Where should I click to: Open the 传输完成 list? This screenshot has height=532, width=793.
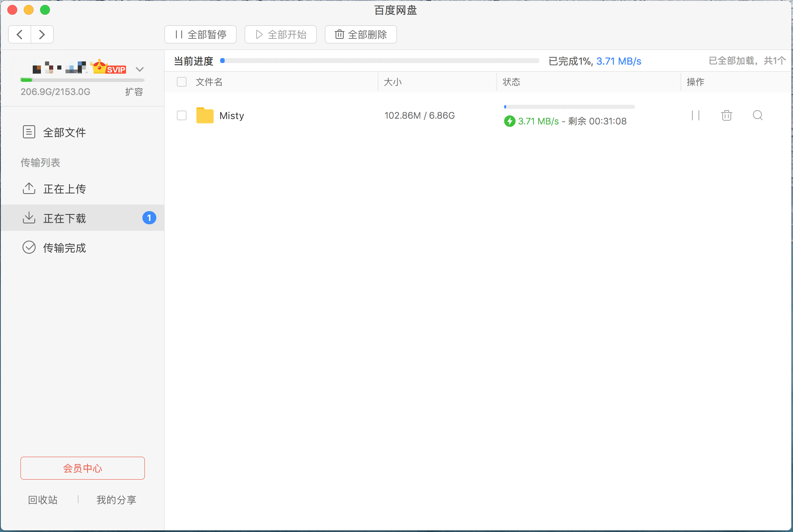point(64,248)
